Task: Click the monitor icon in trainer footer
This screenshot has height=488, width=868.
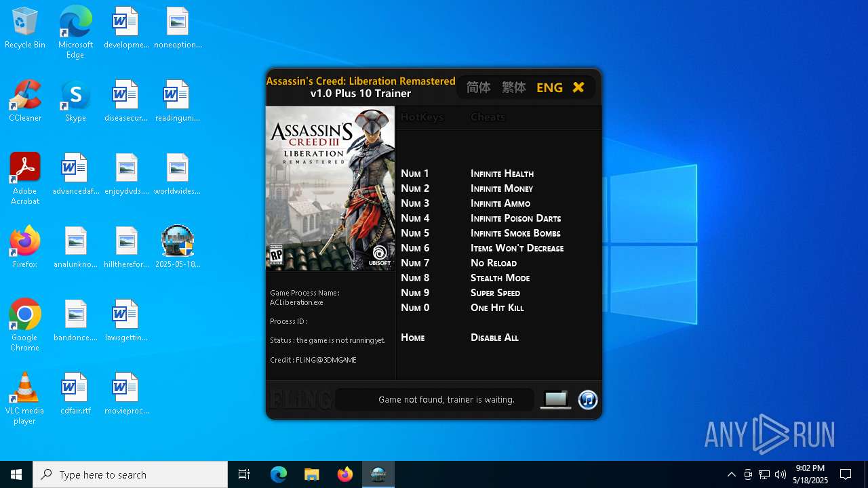Action: (x=555, y=400)
